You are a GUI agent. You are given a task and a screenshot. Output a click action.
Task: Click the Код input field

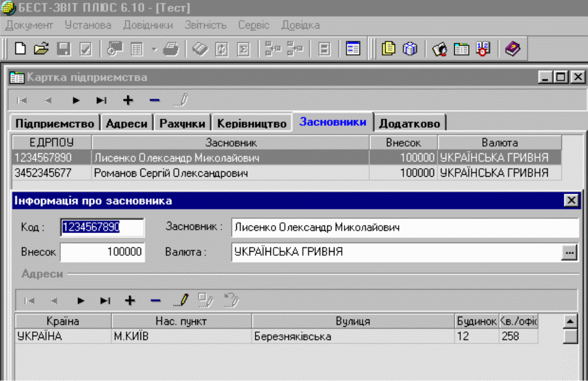click(x=102, y=228)
